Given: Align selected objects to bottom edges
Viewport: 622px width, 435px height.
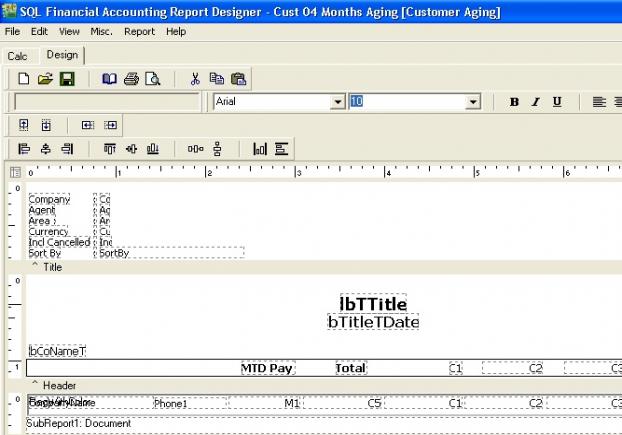Looking at the screenshot, I should pos(153,149).
